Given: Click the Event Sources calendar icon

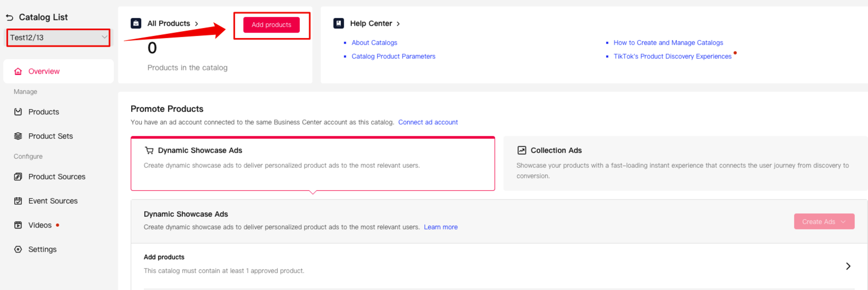Looking at the screenshot, I should pyautogui.click(x=18, y=201).
